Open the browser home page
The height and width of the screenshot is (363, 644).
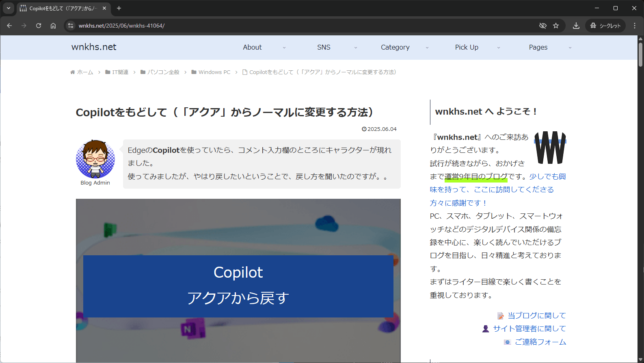[53, 26]
